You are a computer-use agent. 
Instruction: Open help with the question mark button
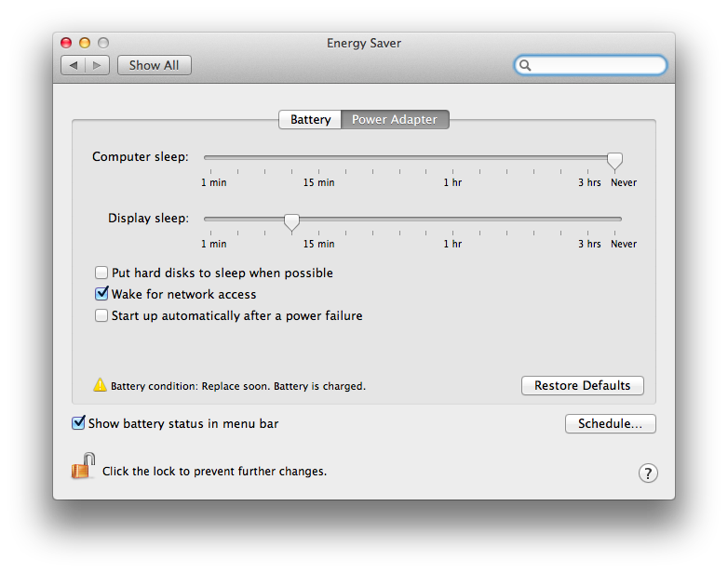pyautogui.click(x=648, y=473)
